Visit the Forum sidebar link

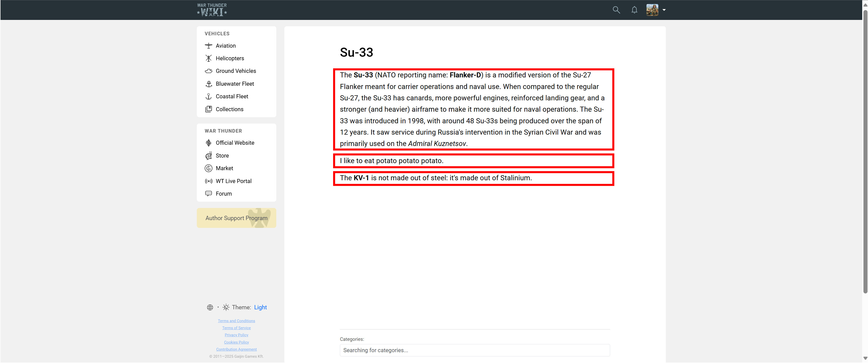223,194
